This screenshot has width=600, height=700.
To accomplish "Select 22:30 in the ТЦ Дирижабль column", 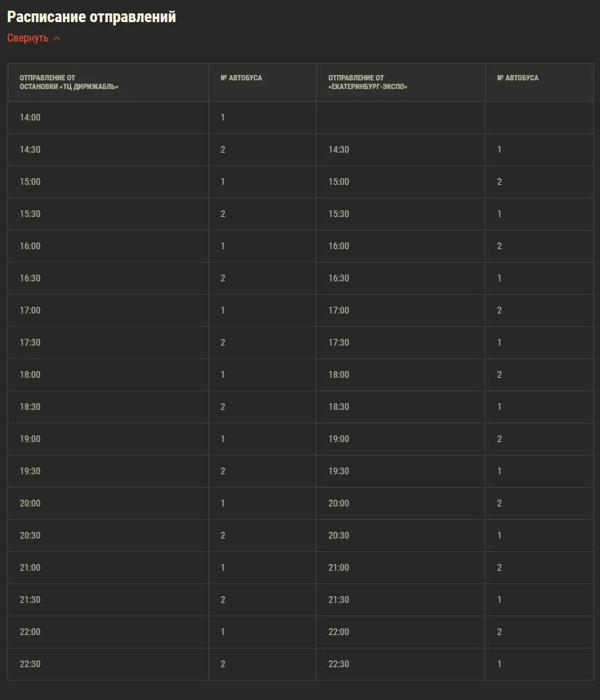I will (x=30, y=664).
